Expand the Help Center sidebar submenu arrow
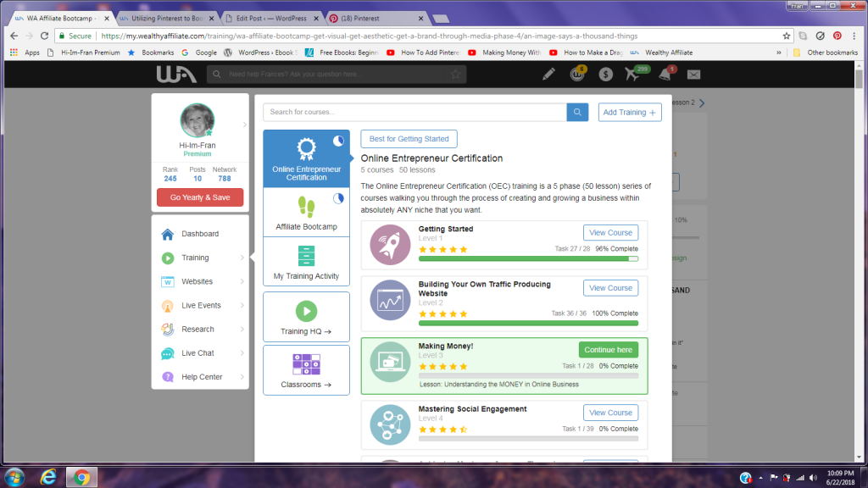This screenshot has width=868, height=488. pyautogui.click(x=242, y=377)
